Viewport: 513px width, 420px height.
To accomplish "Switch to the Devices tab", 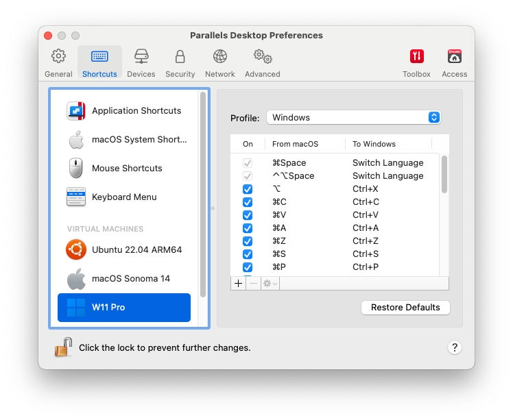I will 141,62.
